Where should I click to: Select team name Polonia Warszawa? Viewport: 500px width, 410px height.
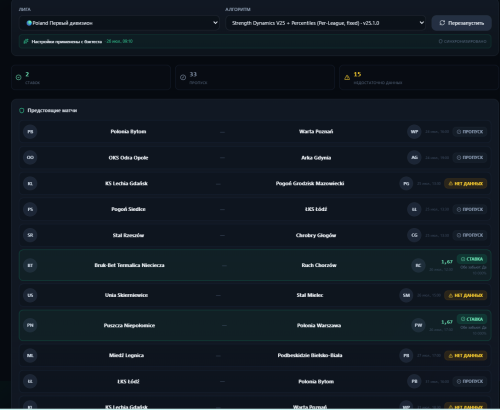coord(319,325)
